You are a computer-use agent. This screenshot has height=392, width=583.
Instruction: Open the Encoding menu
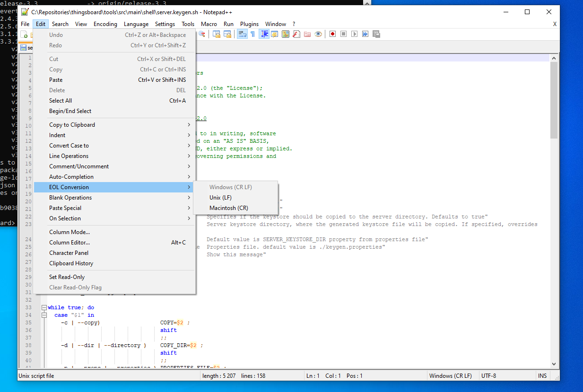(x=105, y=24)
